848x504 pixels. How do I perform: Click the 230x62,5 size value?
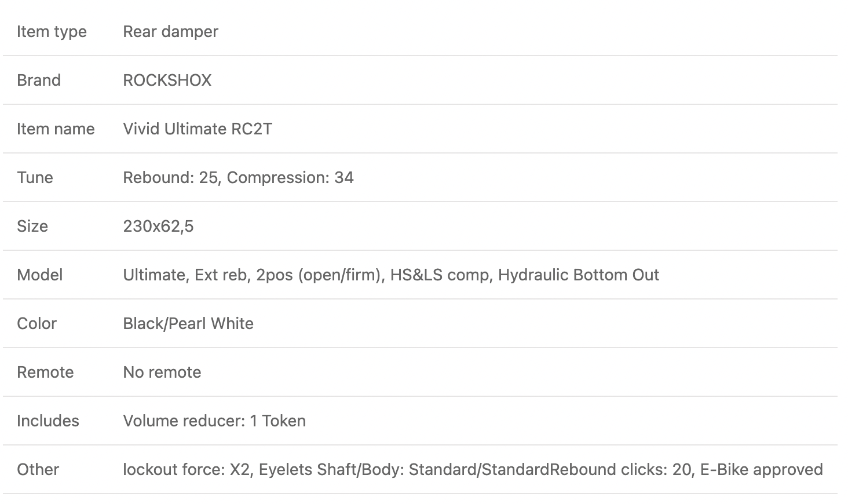(x=158, y=226)
